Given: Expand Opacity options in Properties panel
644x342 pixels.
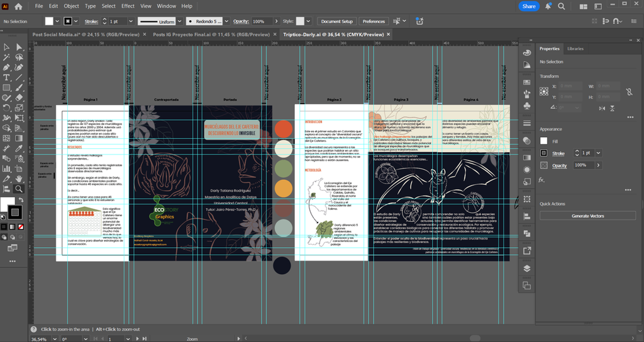Looking at the screenshot, I should click(599, 165).
